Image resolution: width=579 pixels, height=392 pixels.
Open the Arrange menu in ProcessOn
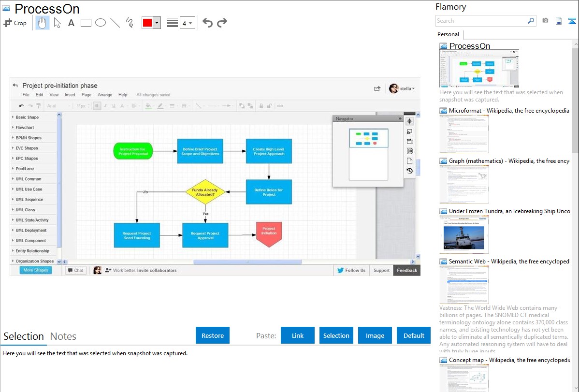(105, 95)
